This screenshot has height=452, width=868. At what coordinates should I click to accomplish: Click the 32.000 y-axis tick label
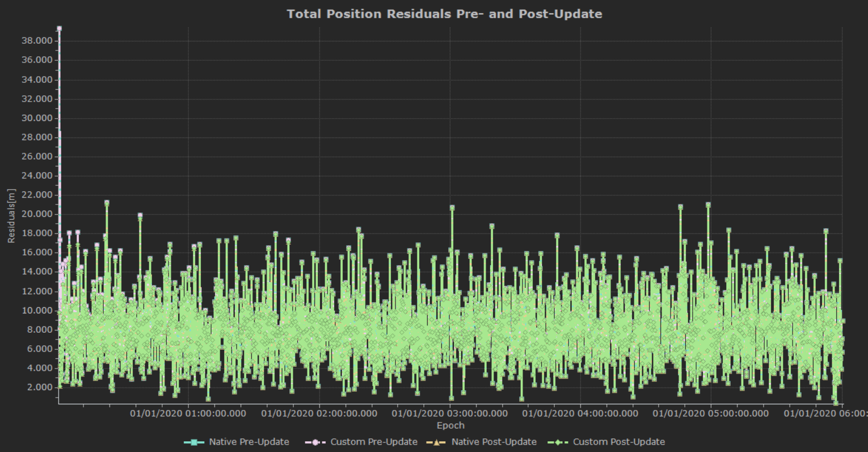(x=36, y=99)
